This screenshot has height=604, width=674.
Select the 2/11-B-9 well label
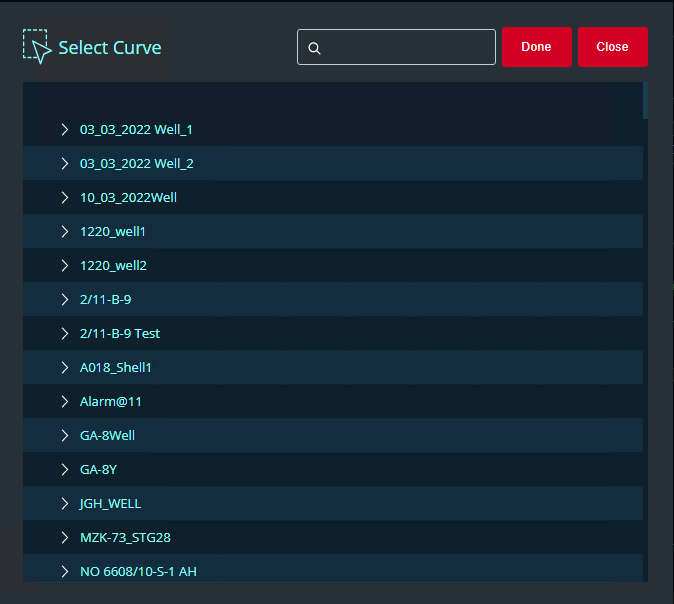coord(105,300)
